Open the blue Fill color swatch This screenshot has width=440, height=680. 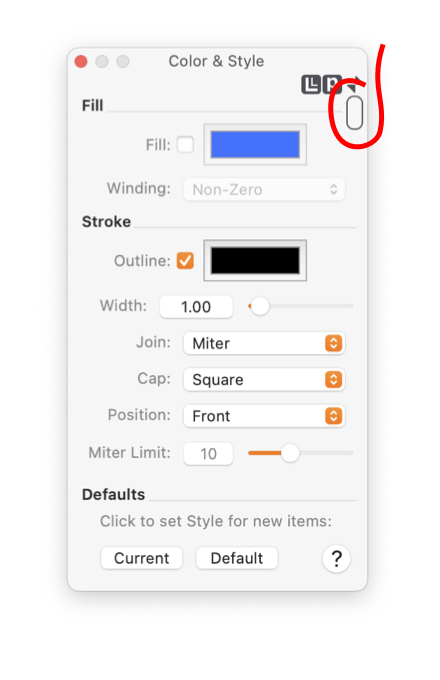coord(255,144)
